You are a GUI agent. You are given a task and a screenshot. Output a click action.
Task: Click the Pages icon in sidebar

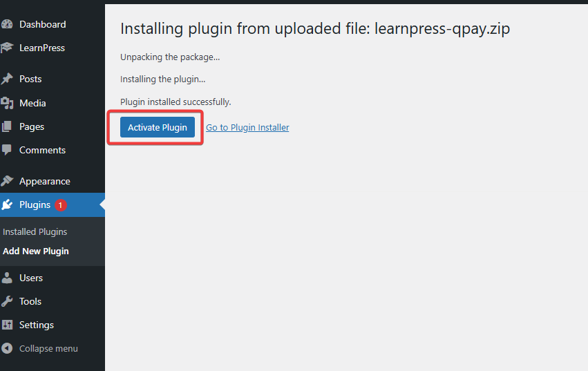[7, 126]
